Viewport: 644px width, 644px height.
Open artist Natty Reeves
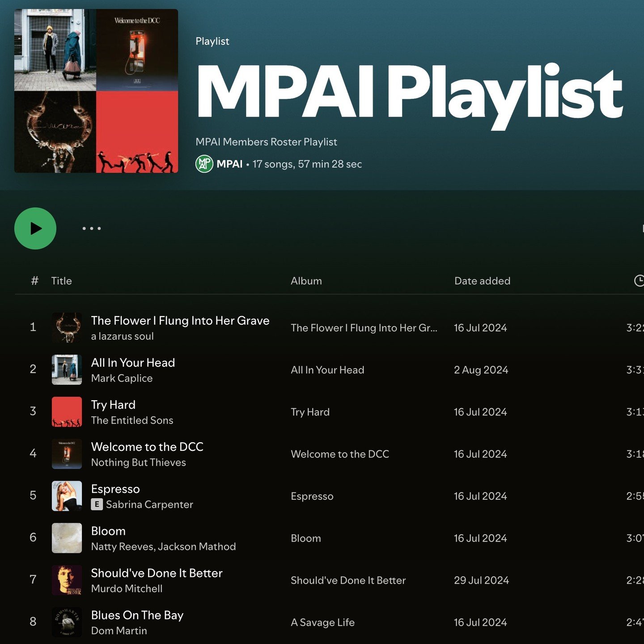point(123,547)
